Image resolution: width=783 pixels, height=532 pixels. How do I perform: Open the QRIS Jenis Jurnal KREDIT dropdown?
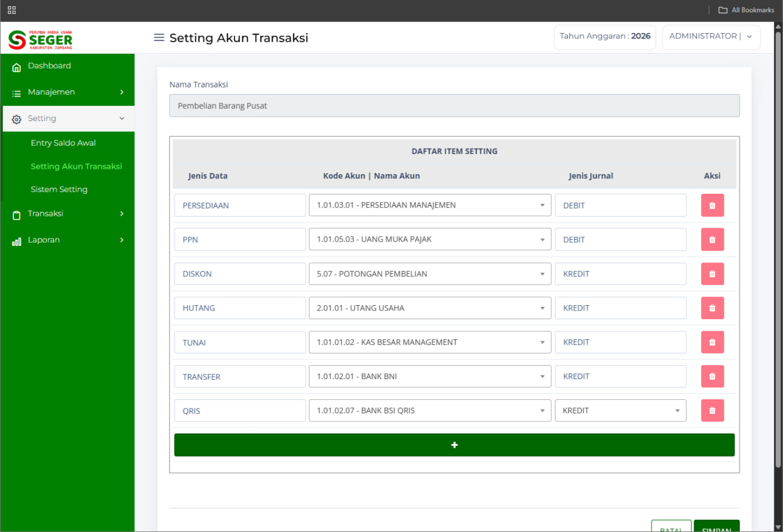620,411
